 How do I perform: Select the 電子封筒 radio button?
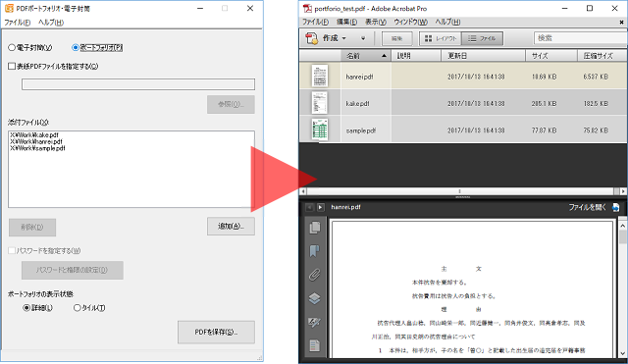[x=12, y=48]
